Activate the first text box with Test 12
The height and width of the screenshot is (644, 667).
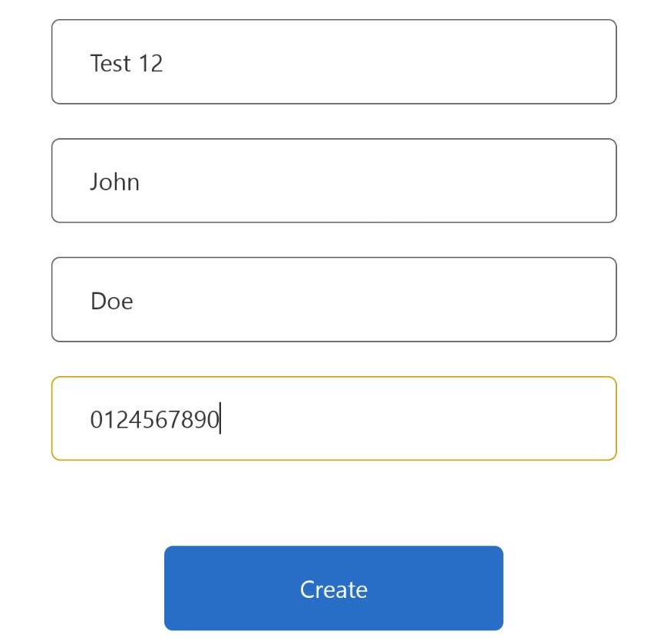click(x=334, y=61)
